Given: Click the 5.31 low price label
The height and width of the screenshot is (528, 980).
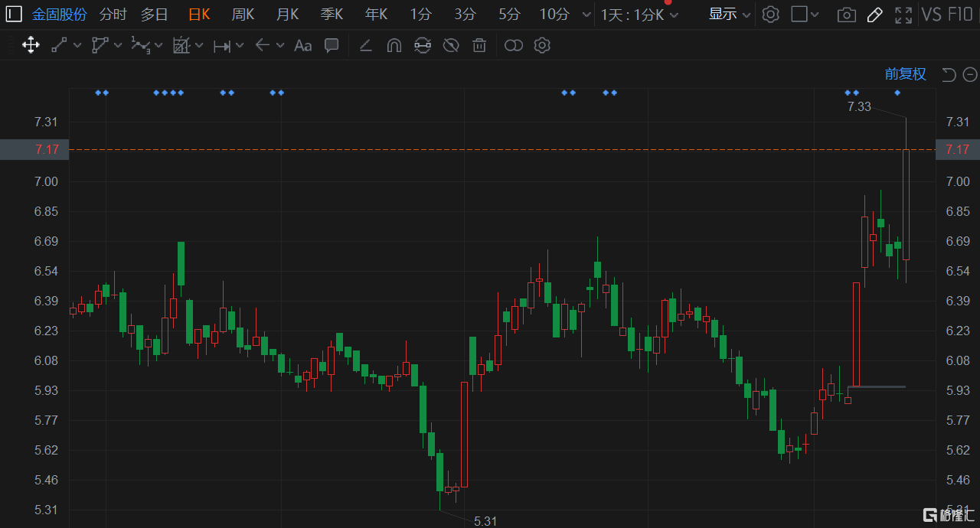Looking at the screenshot, I should coord(485,521).
